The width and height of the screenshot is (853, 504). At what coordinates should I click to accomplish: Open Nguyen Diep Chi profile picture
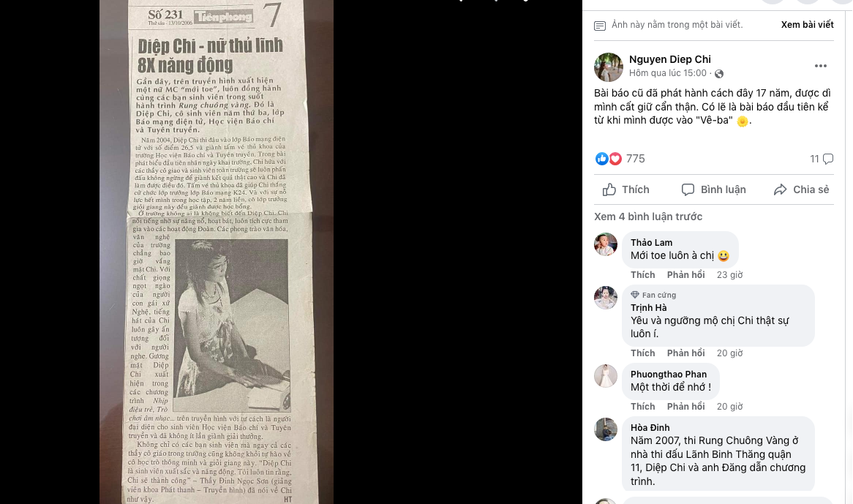click(608, 67)
